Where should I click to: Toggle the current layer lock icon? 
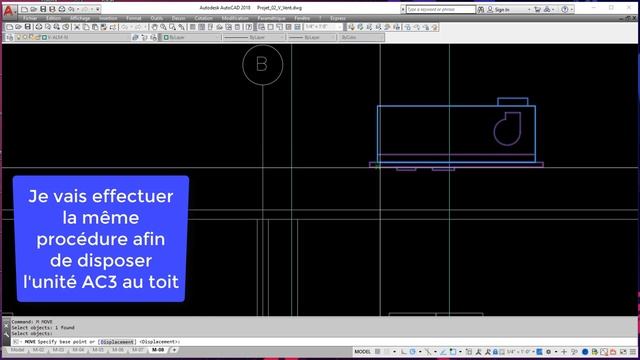[x=38, y=38]
